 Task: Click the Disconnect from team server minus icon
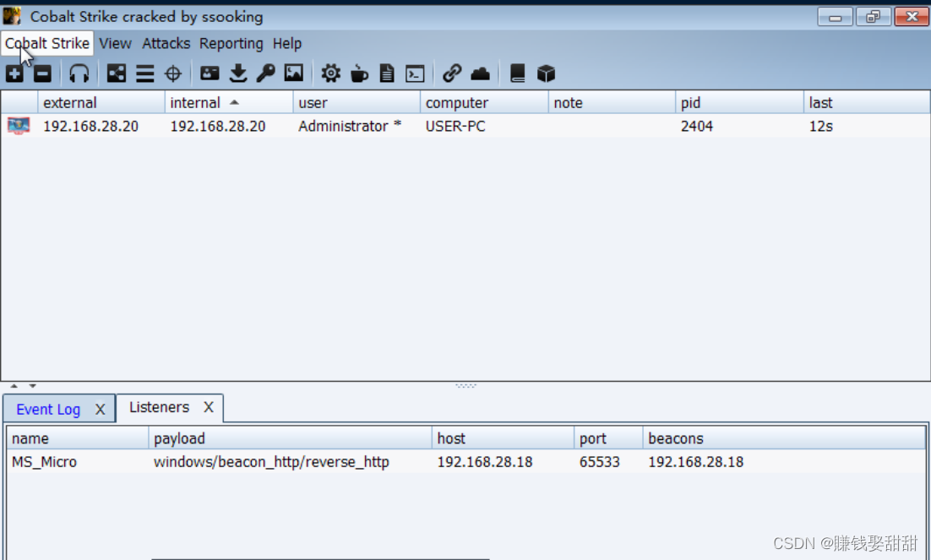(x=42, y=73)
